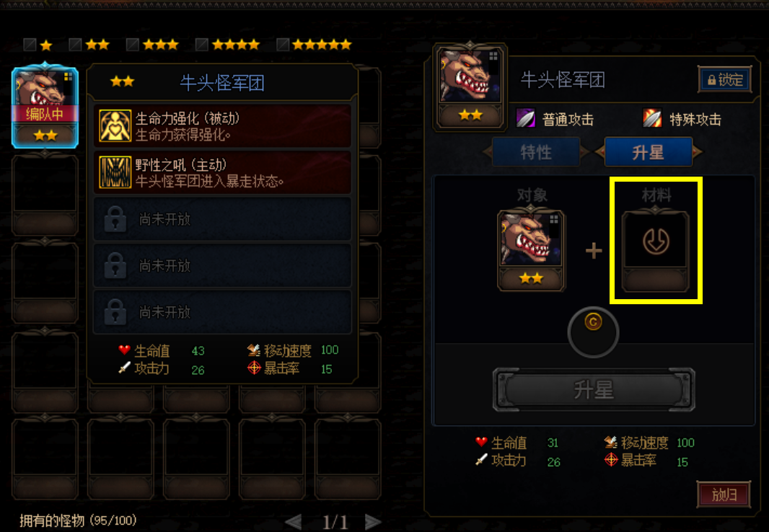Click the 普通攻击 feather icon
This screenshot has height=532, width=769.
coord(525,118)
